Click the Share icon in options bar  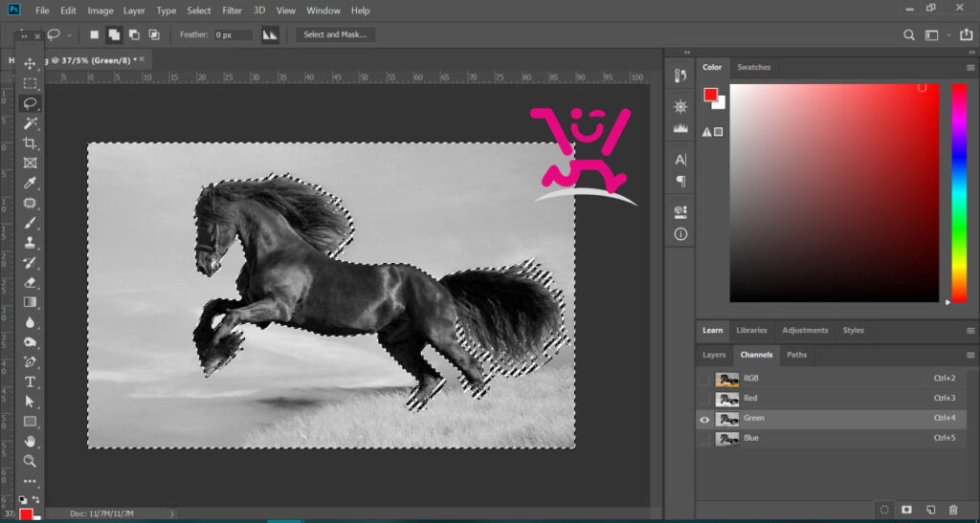967,35
